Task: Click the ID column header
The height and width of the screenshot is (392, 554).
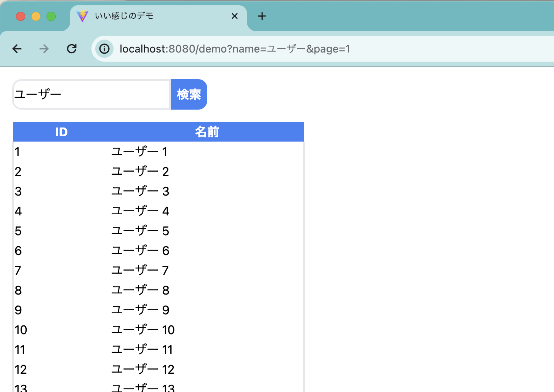Action: click(x=62, y=132)
